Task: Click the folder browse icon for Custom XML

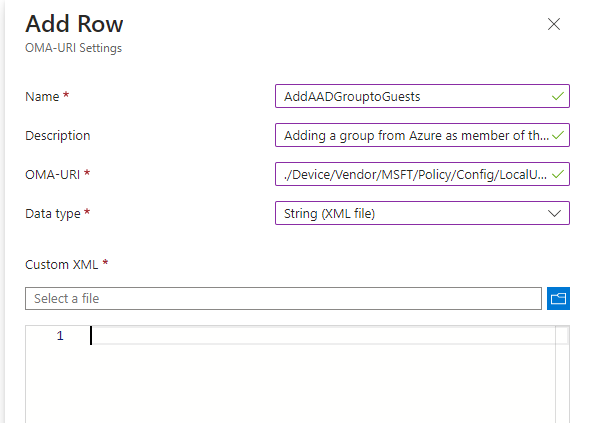Action: pyautogui.click(x=558, y=299)
